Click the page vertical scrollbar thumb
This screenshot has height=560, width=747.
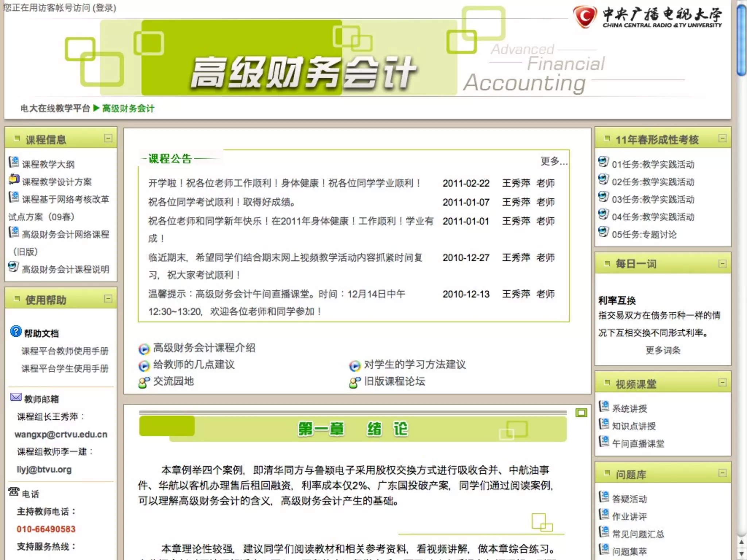pyautogui.click(x=742, y=40)
